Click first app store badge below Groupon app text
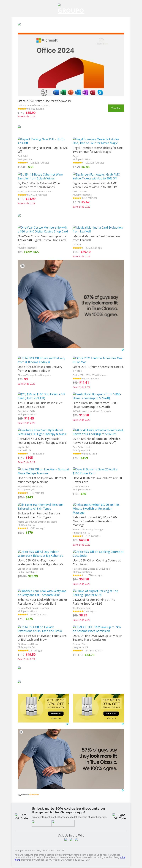Viewport: 142px width, 868px height. tap(41, 823)
